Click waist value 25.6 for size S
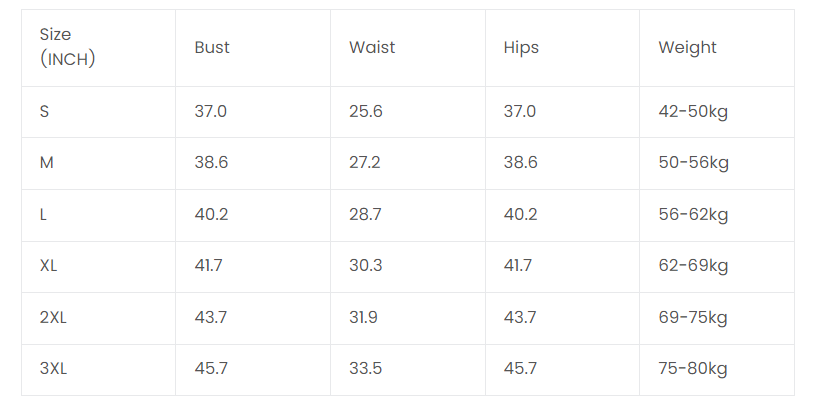 [x=366, y=111]
